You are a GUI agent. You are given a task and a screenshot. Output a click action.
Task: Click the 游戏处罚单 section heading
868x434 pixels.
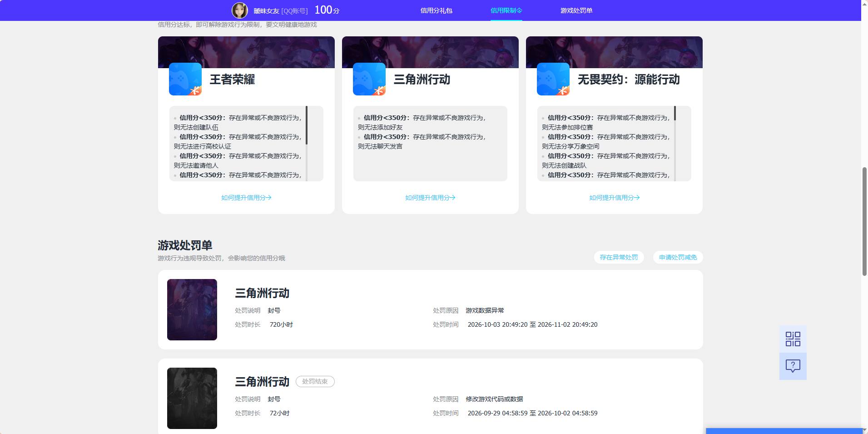point(185,245)
